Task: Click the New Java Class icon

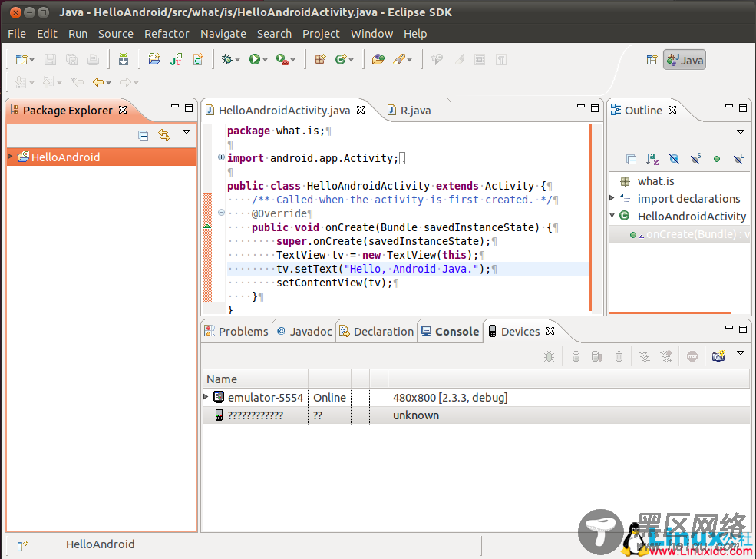Action: coord(342,59)
